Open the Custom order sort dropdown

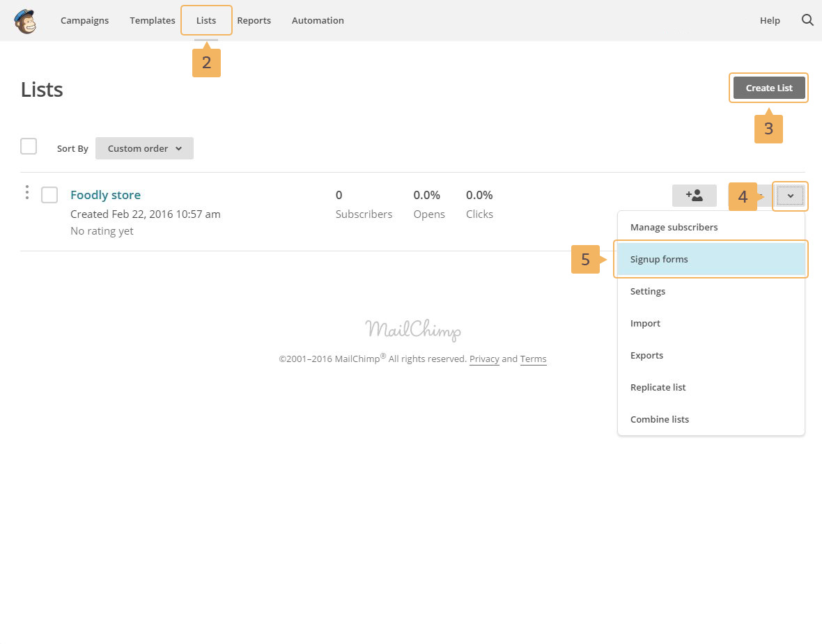click(144, 148)
